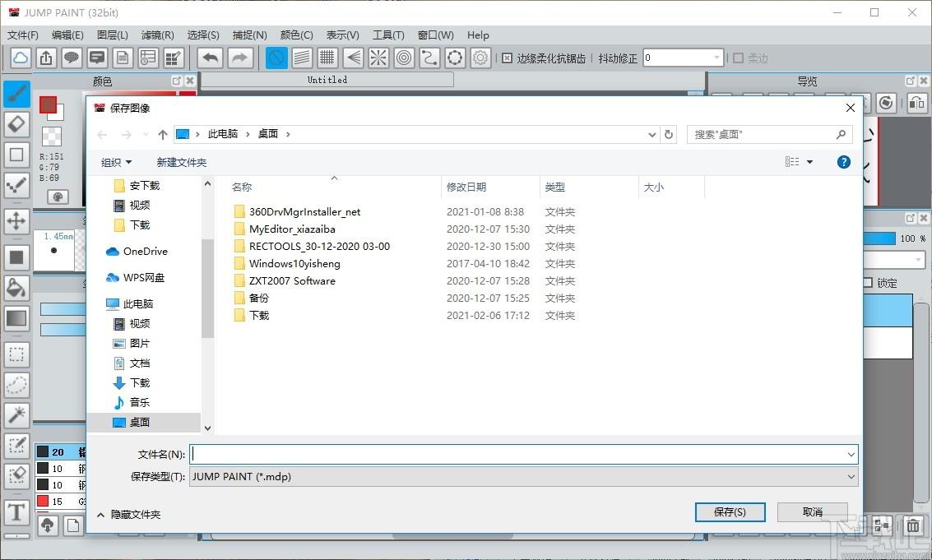Toggle the 边缘柔化抗锯齿 checkbox
The width and height of the screenshot is (932, 560).
click(x=507, y=58)
